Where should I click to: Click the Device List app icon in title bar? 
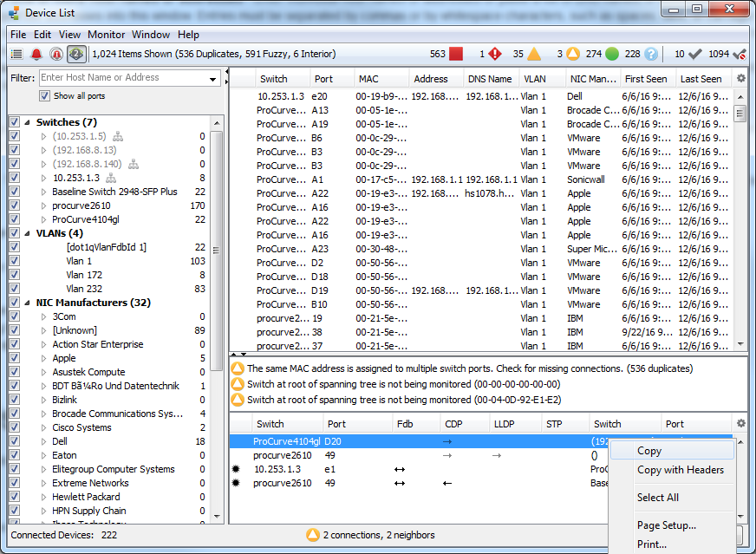tap(14, 13)
